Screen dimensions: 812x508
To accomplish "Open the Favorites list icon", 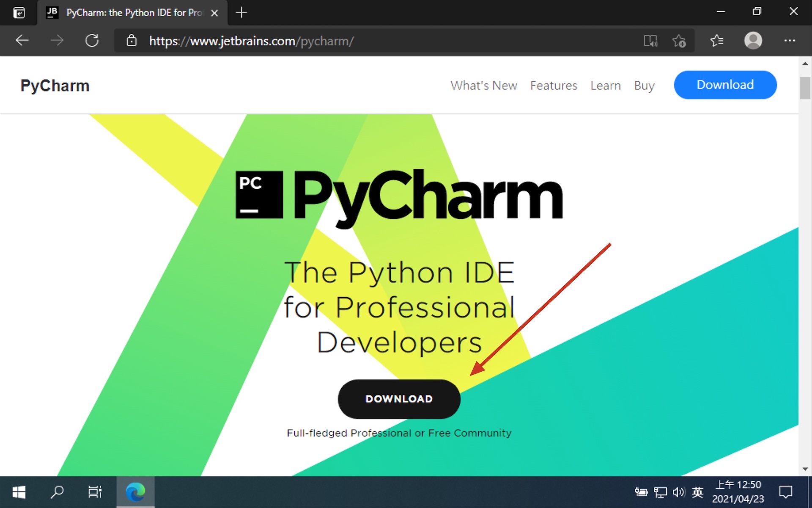I will click(x=717, y=41).
